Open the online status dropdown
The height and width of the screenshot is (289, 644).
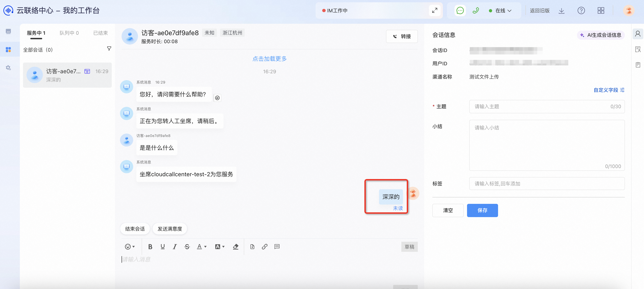click(x=500, y=11)
